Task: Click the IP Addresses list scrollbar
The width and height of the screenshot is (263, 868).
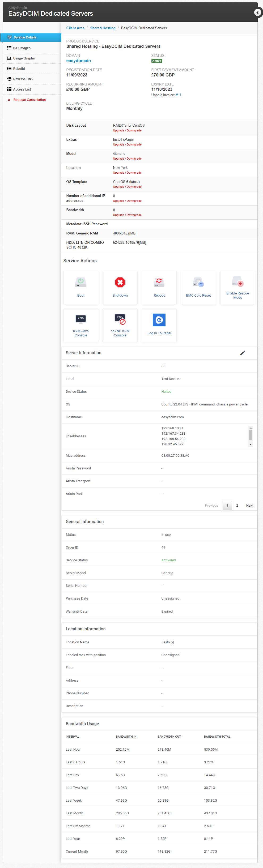Action: pyautogui.click(x=251, y=435)
